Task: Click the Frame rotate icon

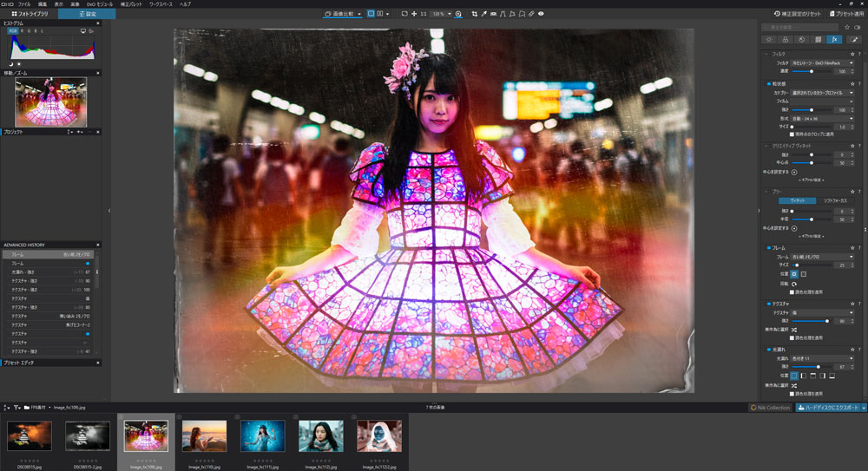Action: pyautogui.click(x=793, y=283)
